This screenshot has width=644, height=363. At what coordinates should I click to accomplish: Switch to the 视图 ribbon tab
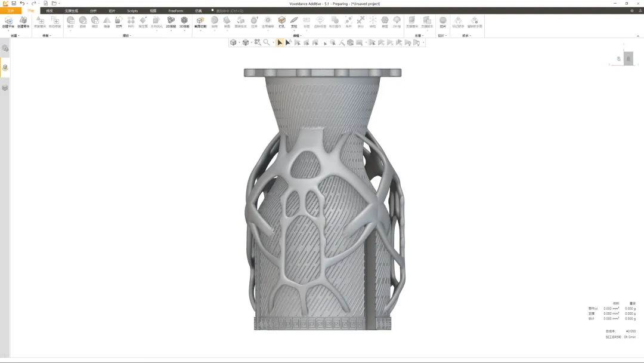(x=153, y=11)
